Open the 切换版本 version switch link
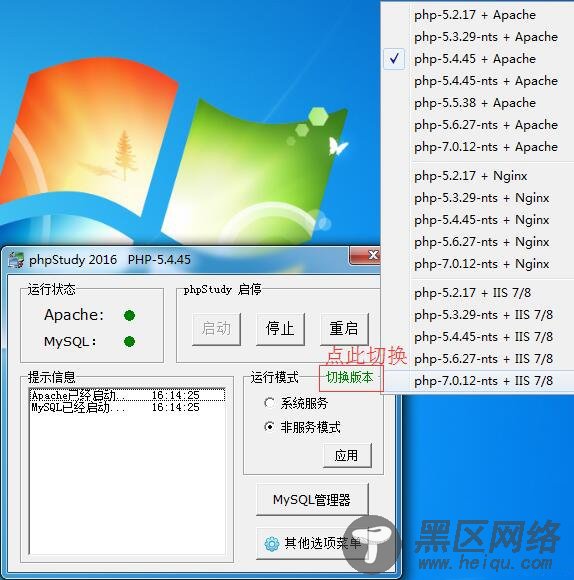The height and width of the screenshot is (580, 574). (350, 378)
